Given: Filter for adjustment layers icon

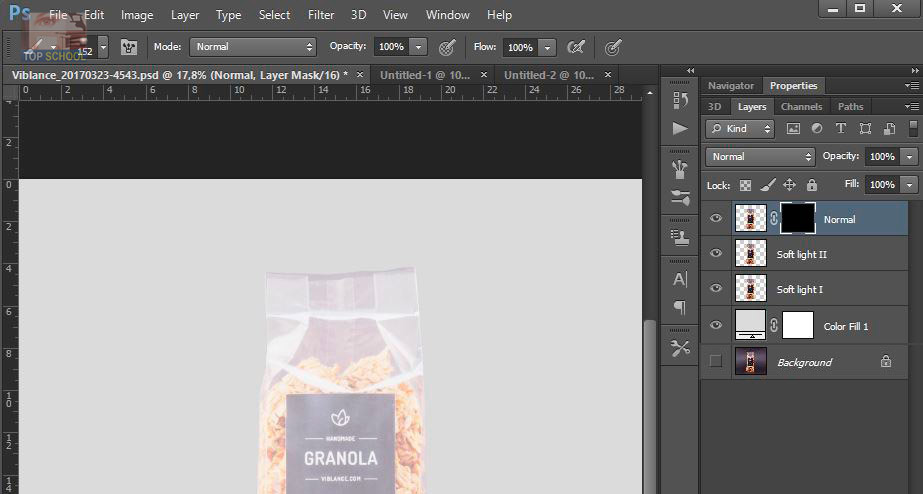Looking at the screenshot, I should click(816, 128).
